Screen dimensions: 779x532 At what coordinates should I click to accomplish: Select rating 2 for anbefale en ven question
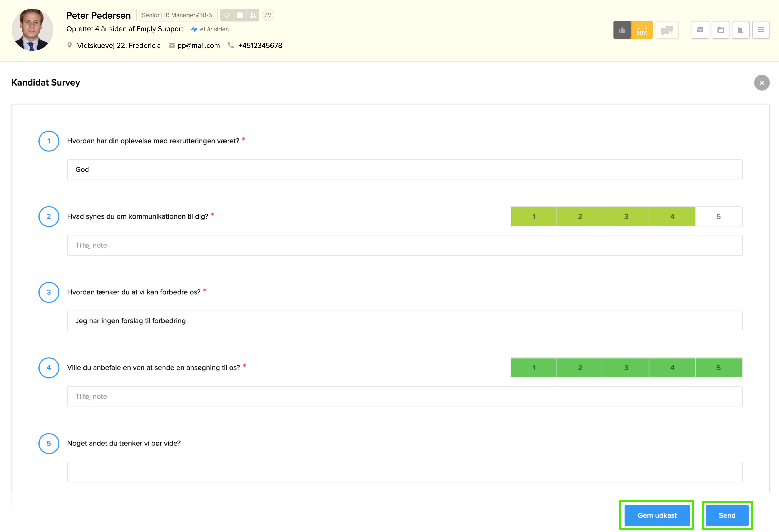point(580,367)
